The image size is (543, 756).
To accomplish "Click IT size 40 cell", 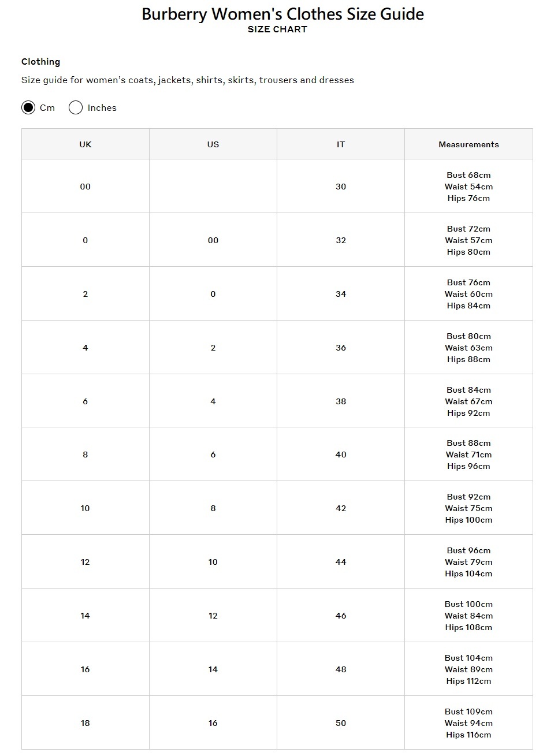I will tap(341, 455).
